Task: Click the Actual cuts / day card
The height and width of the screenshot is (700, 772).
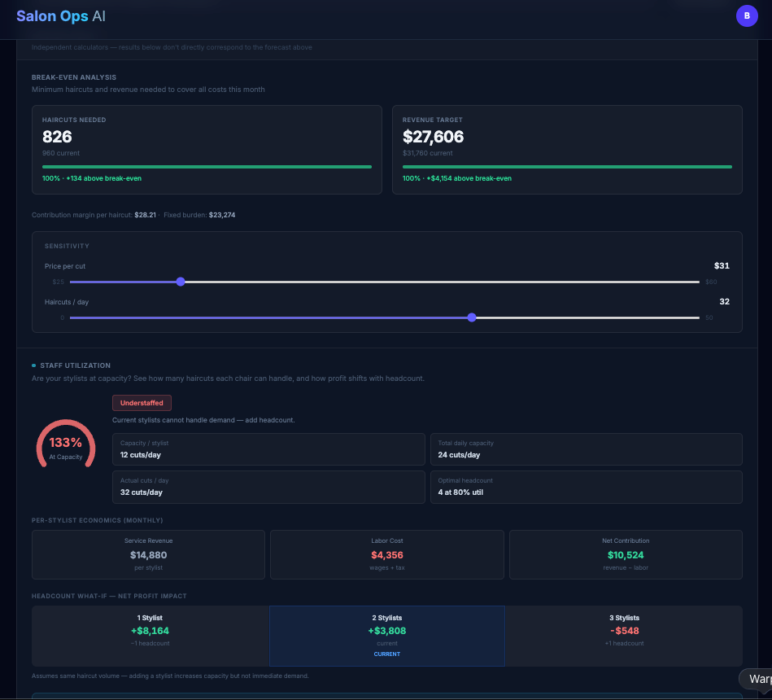Action: coord(268,488)
